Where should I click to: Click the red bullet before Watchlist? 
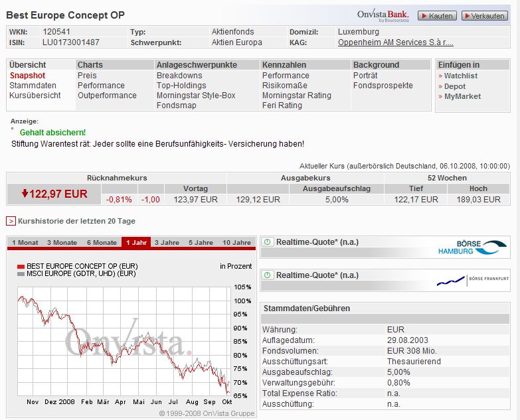click(x=440, y=76)
